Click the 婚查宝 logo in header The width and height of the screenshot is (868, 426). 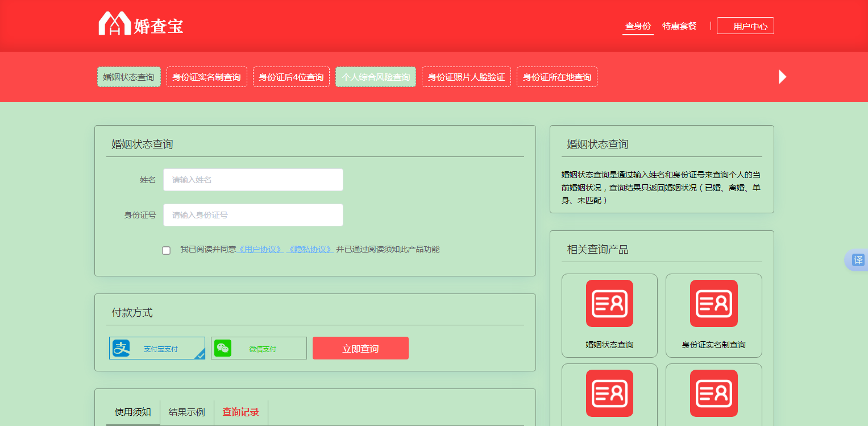[140, 24]
